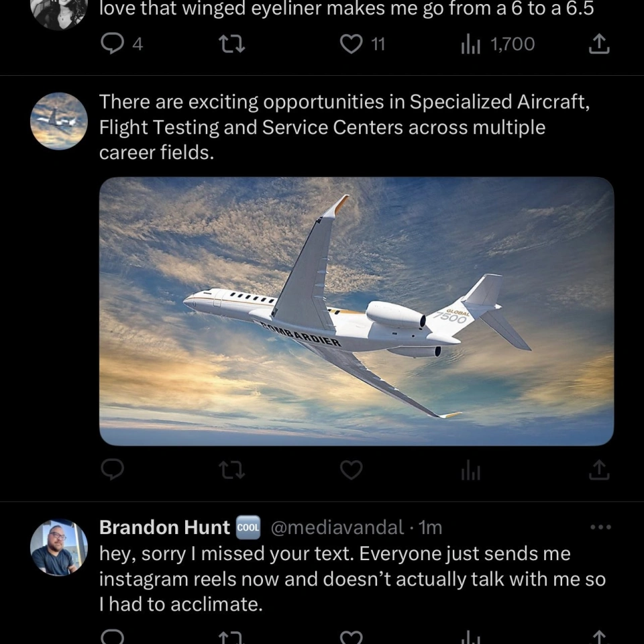Screen dimensions: 644x644
Task: Like the Bombardier aircraft ad tweet
Action: pos(351,470)
